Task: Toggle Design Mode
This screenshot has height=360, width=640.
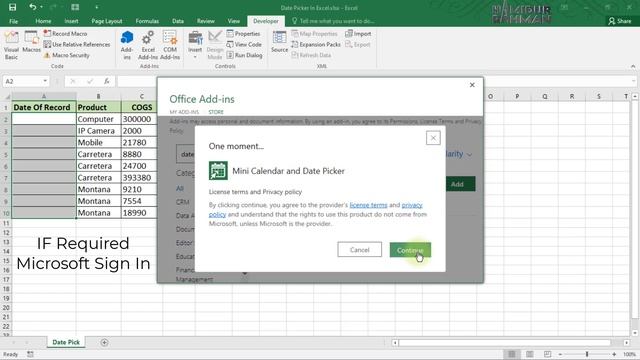Action: [x=215, y=45]
